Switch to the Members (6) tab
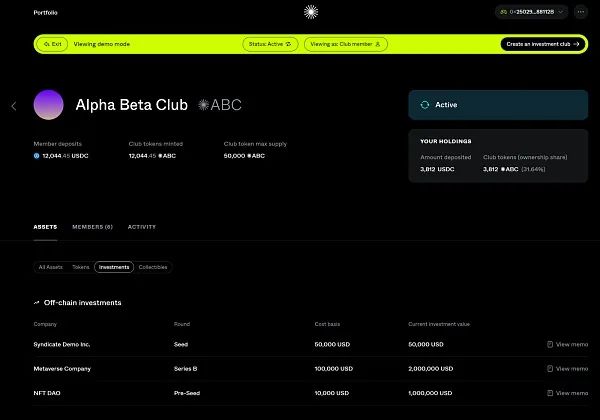Viewport: 600px width, 420px height. click(92, 227)
